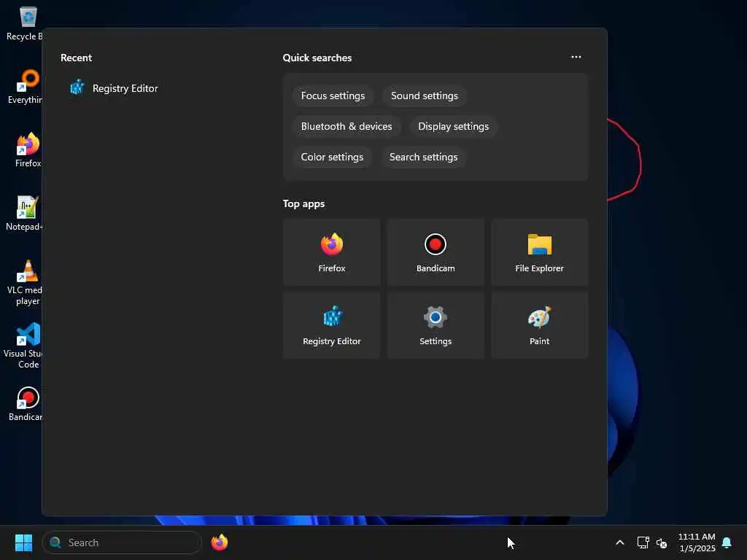The image size is (747, 560).
Task: Select the Focus settings quick search
Action: coord(333,96)
